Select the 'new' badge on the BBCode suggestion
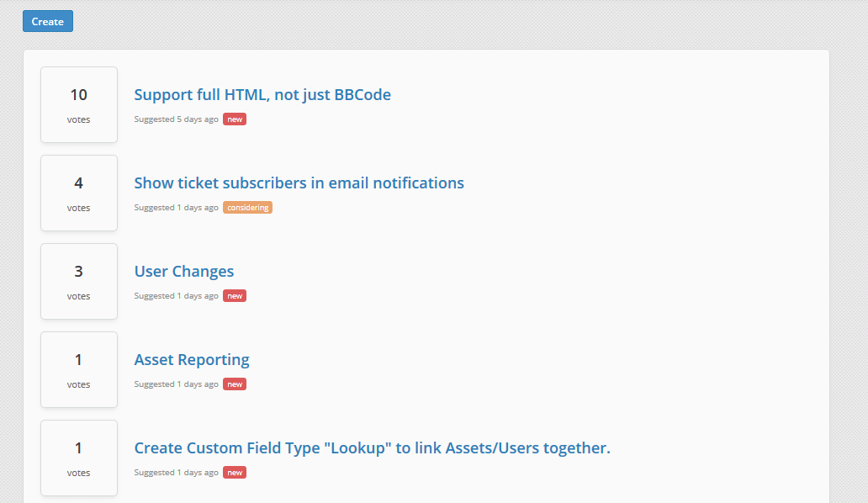The image size is (868, 503). [x=234, y=119]
